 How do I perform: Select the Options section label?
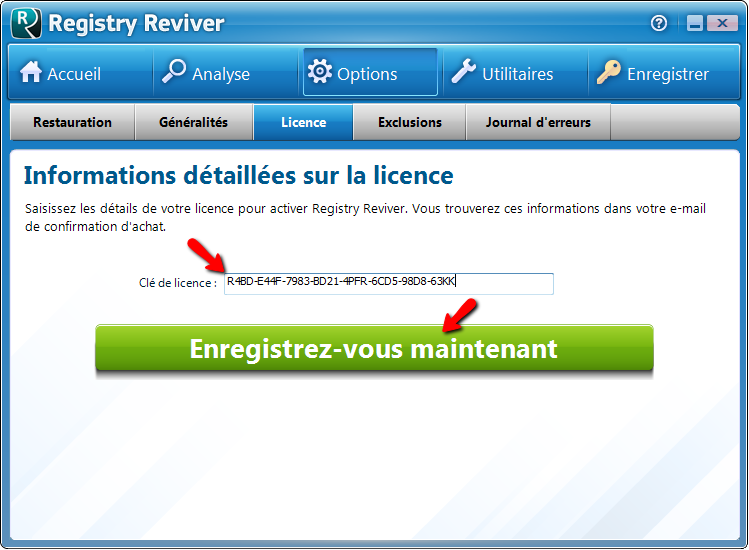(x=367, y=74)
